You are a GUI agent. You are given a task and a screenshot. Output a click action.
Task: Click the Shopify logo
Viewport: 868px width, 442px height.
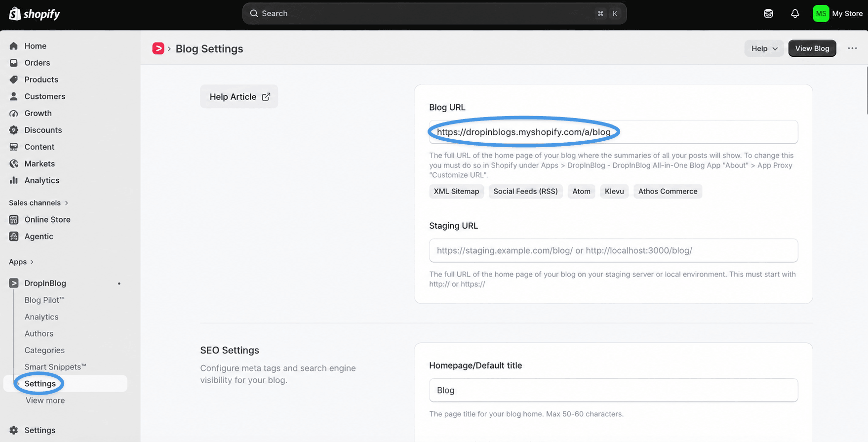(x=34, y=14)
